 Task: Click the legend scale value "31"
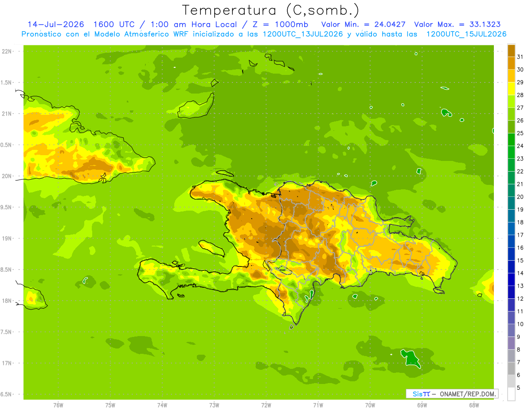click(x=520, y=57)
